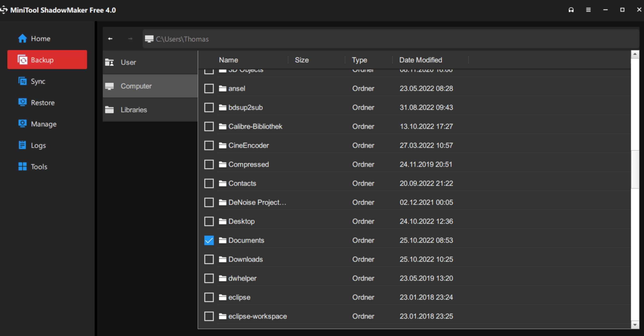Sort by the Type column header
The width and height of the screenshot is (644, 336).
[x=359, y=60]
